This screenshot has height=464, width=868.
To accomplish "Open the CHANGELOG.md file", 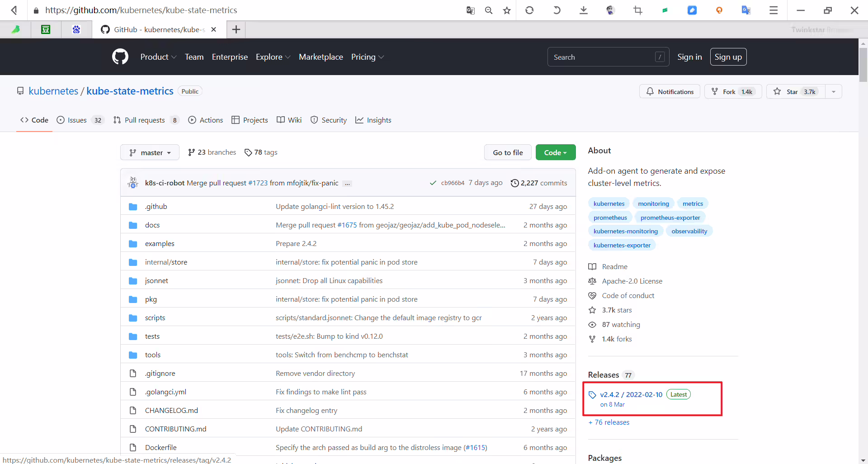I will [171, 411].
